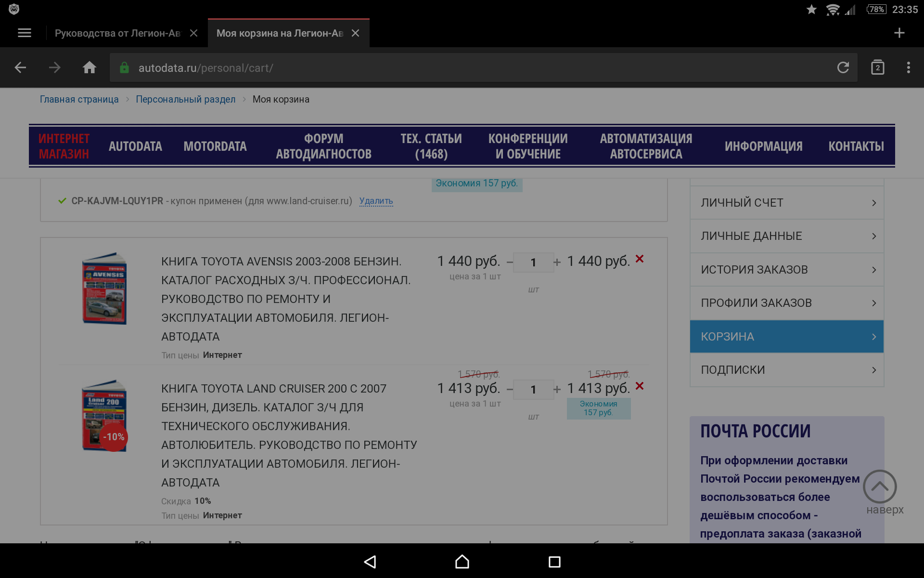The width and height of the screenshot is (924, 578).
Task: Open the browser hamburger menu
Action: pos(25,33)
